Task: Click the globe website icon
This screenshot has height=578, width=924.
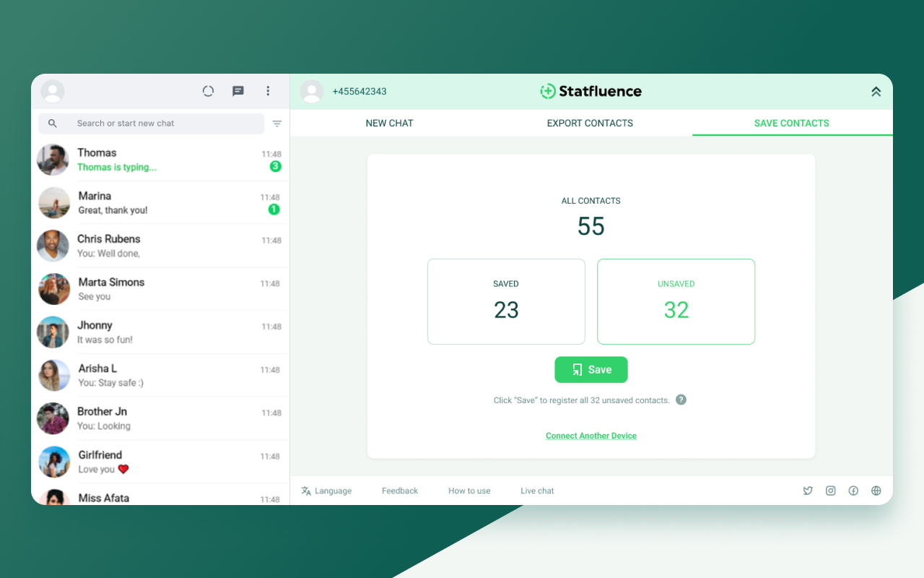Action: coord(876,491)
